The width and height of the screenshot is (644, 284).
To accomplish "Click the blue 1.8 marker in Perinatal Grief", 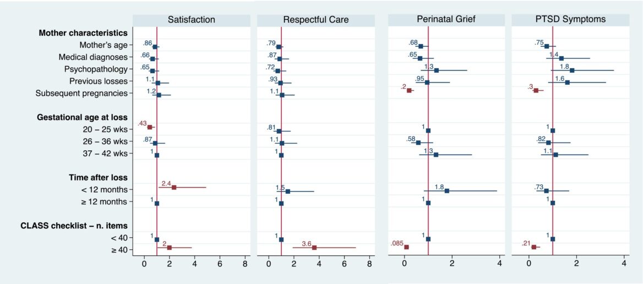I will [447, 191].
